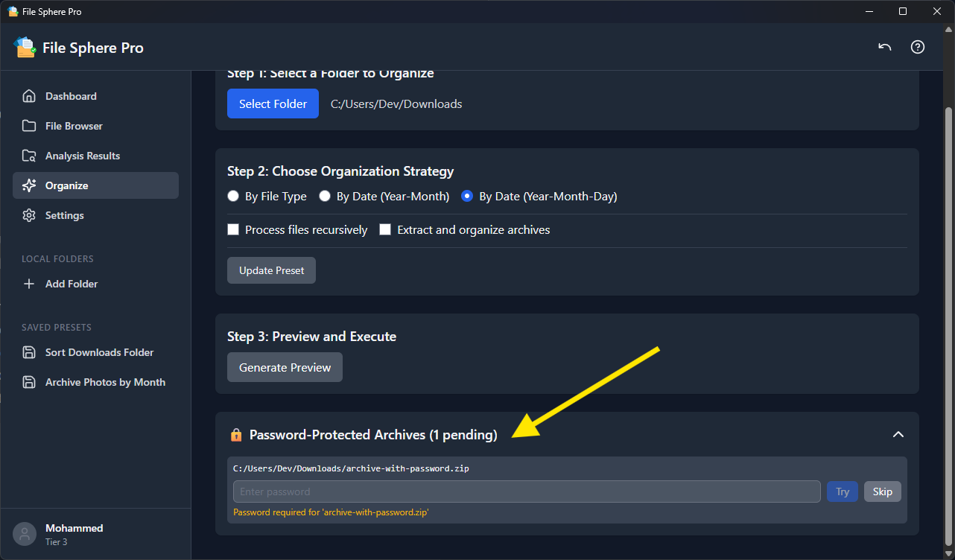Click the Organize sparkle icon
The height and width of the screenshot is (560, 955).
[x=29, y=185]
